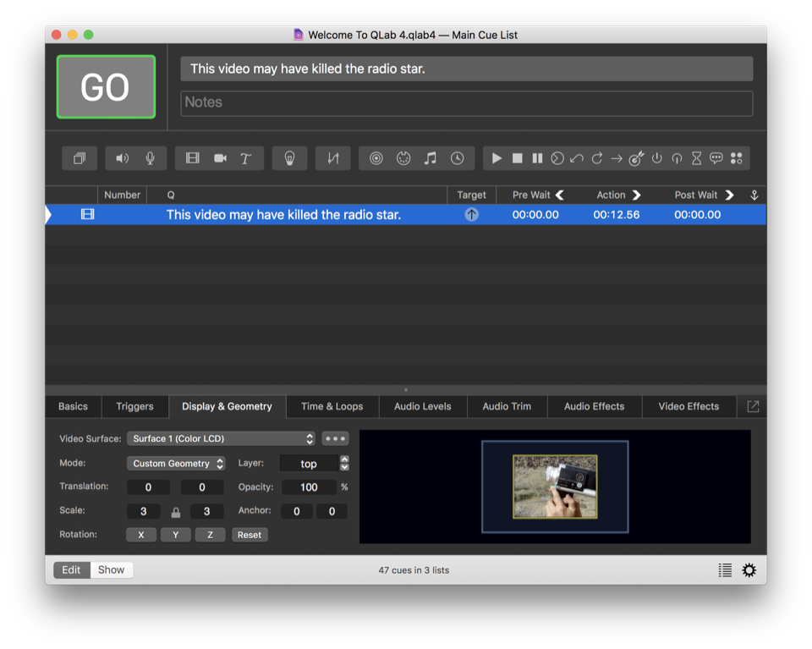Open workspace settings gear icon
Viewport: 812px width, 649px height.
tap(749, 570)
